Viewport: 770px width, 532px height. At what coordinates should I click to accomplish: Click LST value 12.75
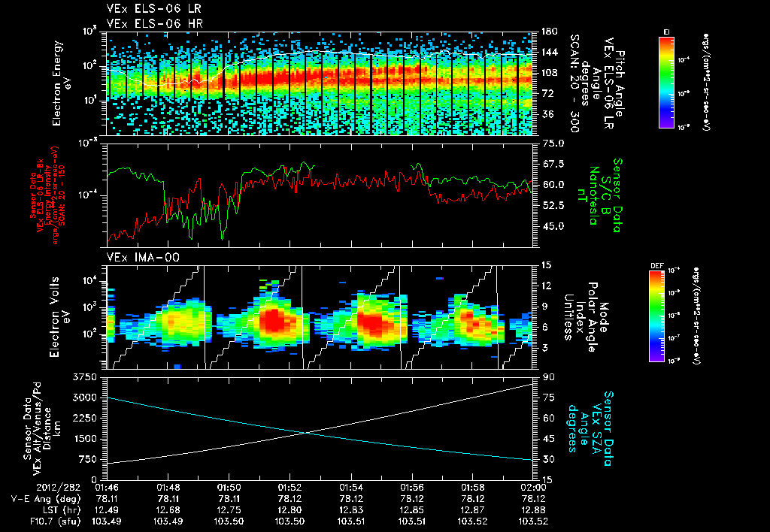pyautogui.click(x=229, y=510)
